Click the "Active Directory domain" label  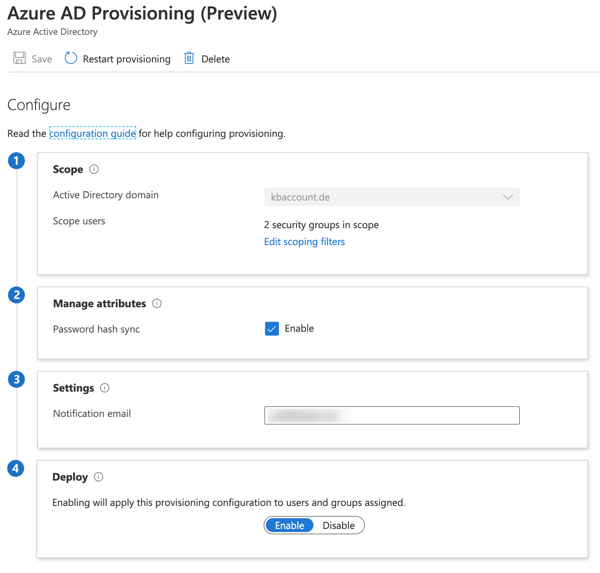click(x=106, y=195)
